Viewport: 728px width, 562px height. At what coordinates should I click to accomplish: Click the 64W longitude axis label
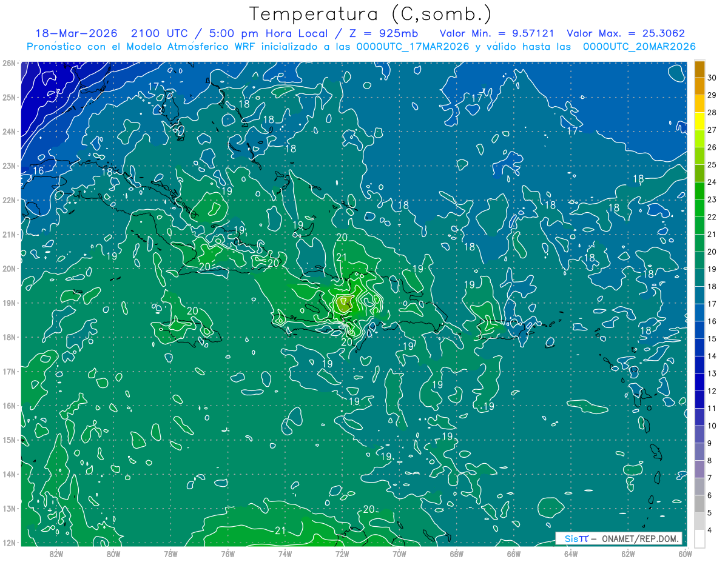(571, 553)
